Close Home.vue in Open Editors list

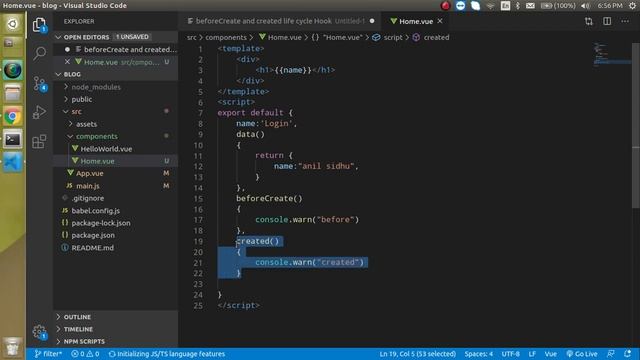(67, 62)
